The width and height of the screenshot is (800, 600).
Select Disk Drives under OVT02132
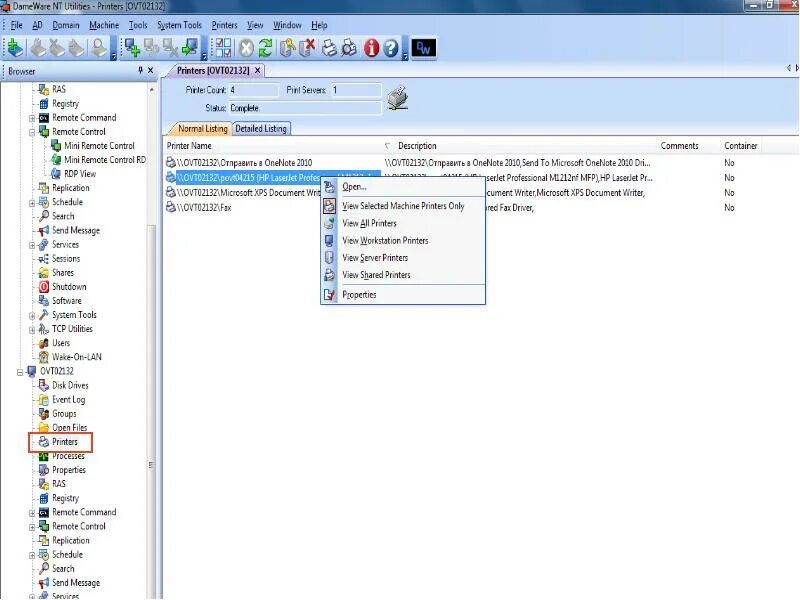click(x=70, y=386)
